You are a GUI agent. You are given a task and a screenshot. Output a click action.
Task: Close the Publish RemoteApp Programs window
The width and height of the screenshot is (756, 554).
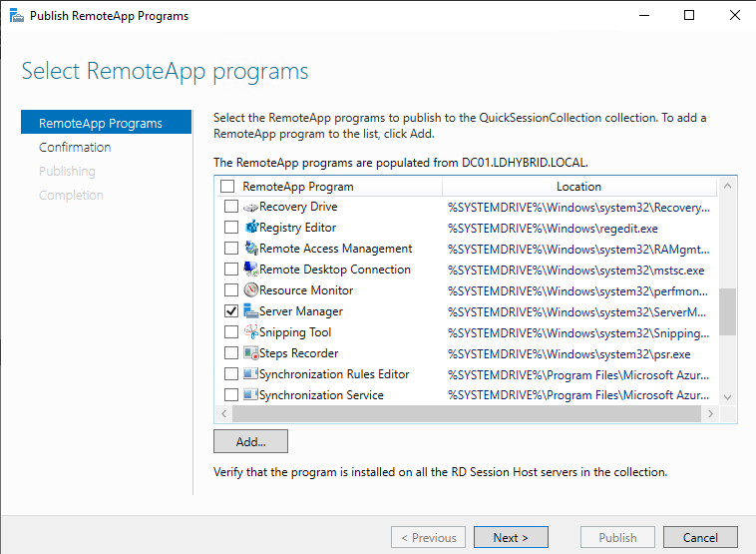pyautogui.click(x=735, y=15)
